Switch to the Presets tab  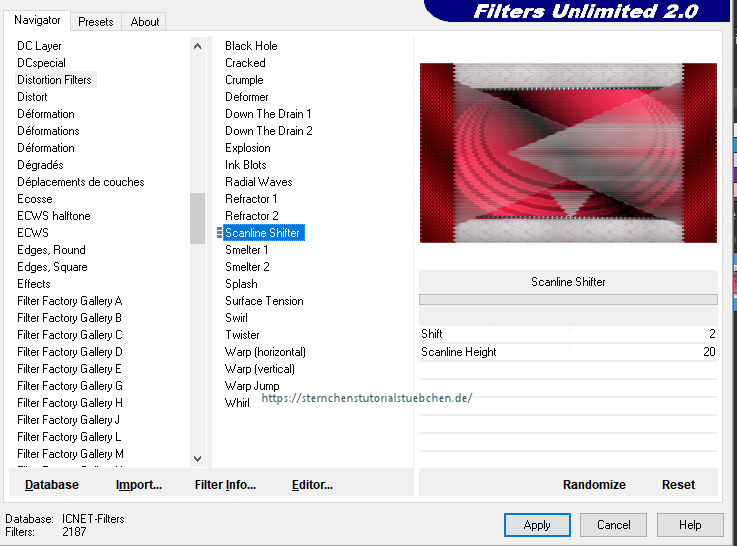96,21
